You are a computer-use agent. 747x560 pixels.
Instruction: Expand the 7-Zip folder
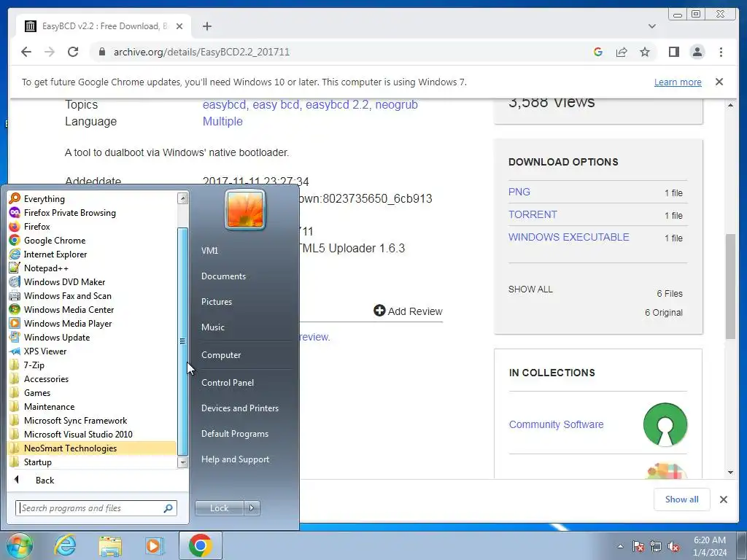pos(34,365)
